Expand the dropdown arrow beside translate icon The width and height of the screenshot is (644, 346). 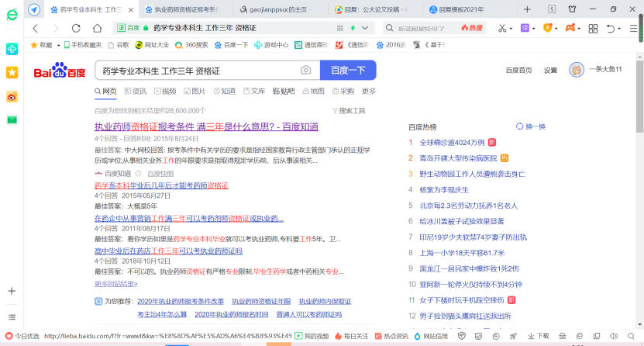(533, 29)
